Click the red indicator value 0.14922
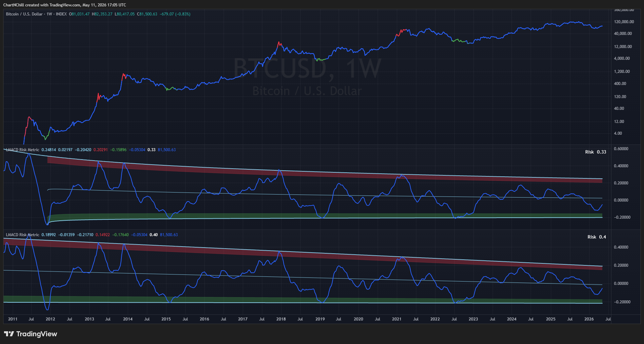The height and width of the screenshot is (344, 644). [x=103, y=235]
